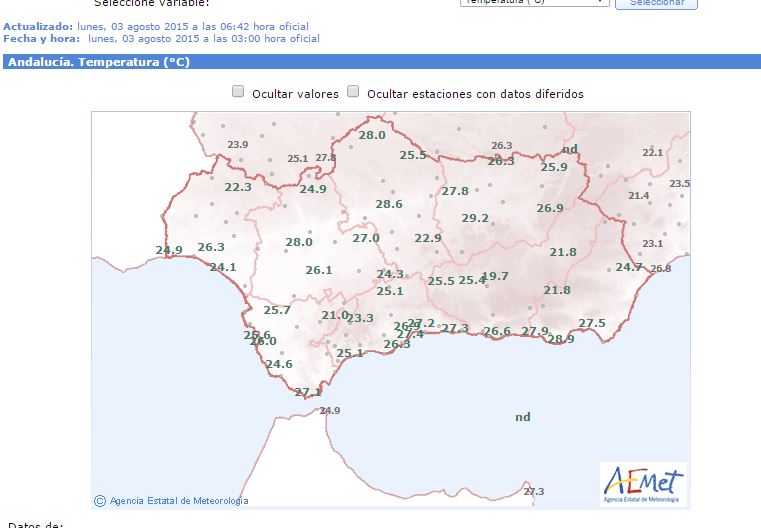Check Ocultar estaciones con datos diferidos
Image resolution: width=761 pixels, height=528 pixels.
[x=353, y=92]
